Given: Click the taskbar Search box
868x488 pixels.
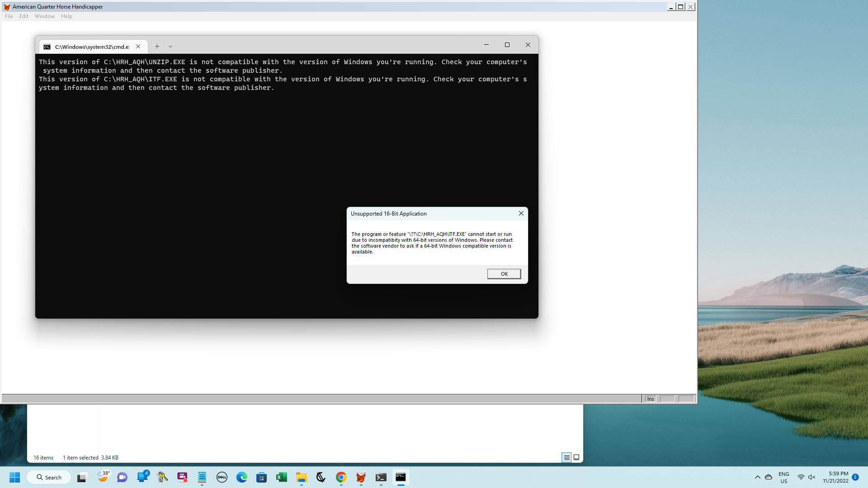Looking at the screenshot, I should (x=49, y=477).
